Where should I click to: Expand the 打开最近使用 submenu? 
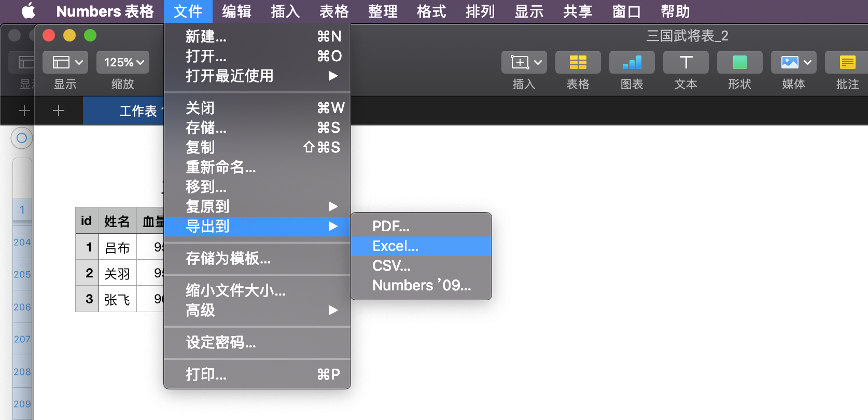tap(257, 76)
